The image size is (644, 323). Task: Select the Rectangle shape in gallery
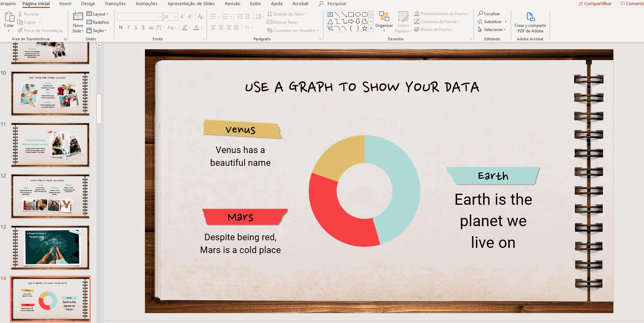[351, 14]
